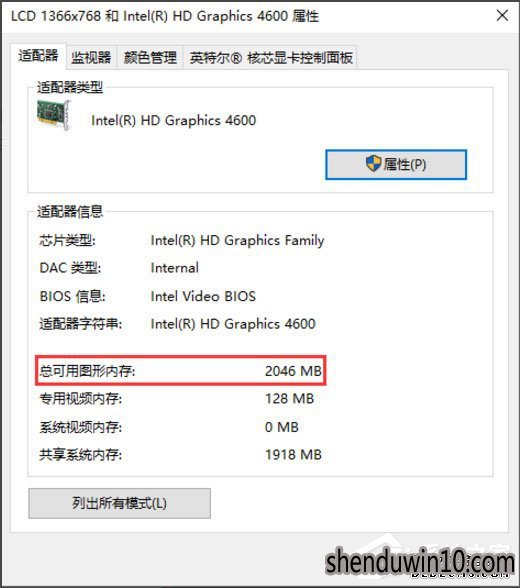Image resolution: width=520 pixels, height=588 pixels.
Task: Select the 颜色管理 tab
Action: tap(150, 57)
